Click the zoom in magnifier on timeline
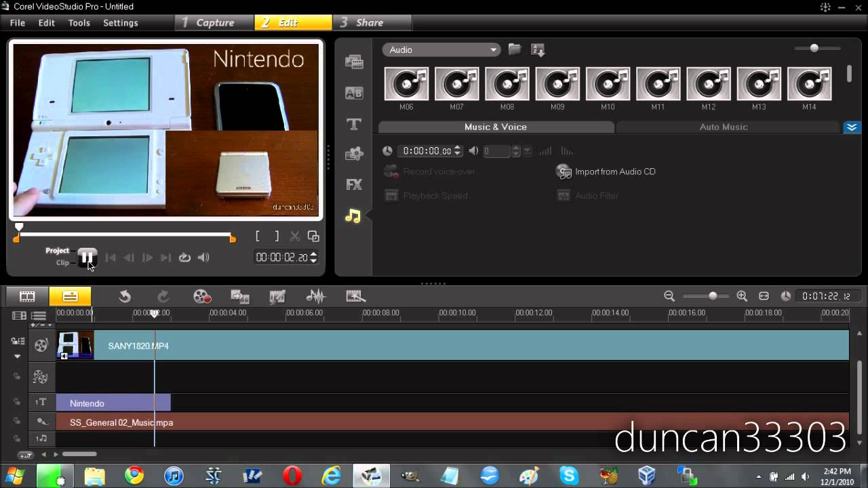868x488 pixels. click(742, 296)
